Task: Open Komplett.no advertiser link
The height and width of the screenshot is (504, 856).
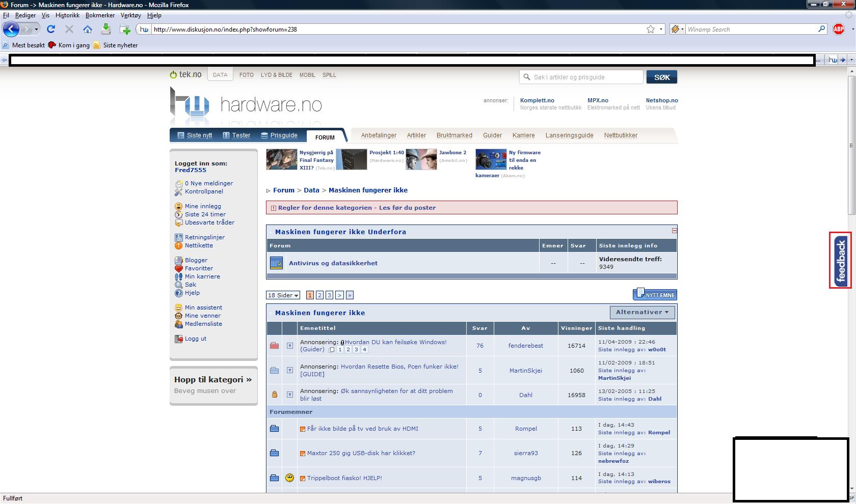Action: coord(537,100)
